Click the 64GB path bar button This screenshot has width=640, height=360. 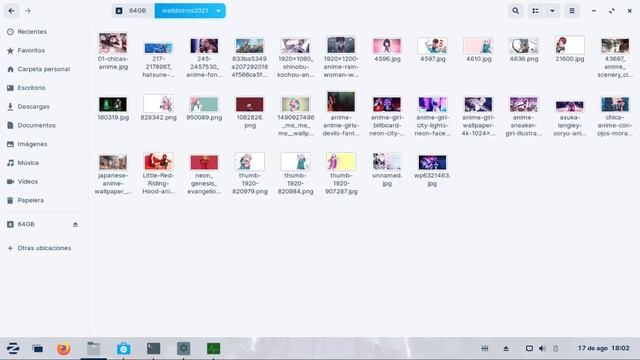point(133,11)
